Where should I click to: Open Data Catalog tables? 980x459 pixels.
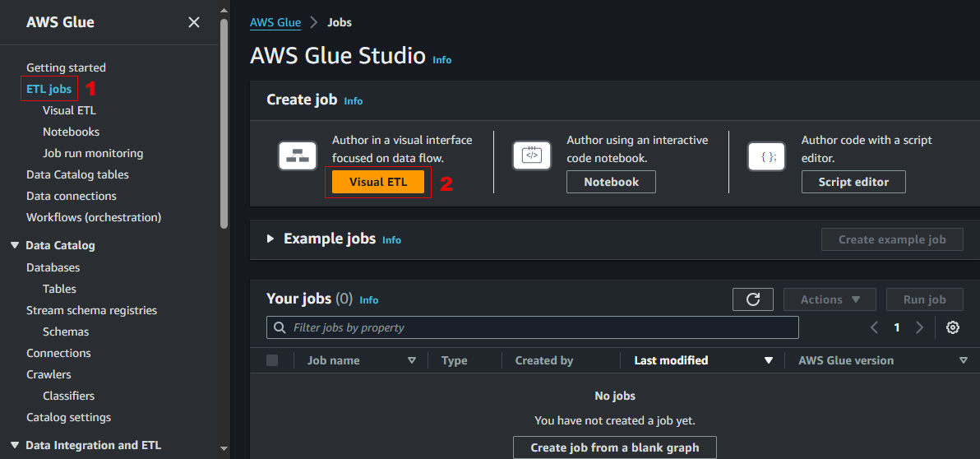coord(77,174)
